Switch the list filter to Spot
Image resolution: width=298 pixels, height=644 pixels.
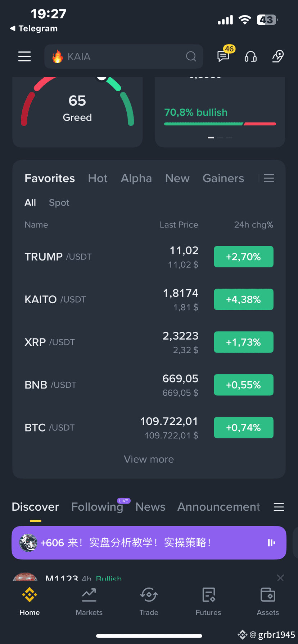point(59,203)
